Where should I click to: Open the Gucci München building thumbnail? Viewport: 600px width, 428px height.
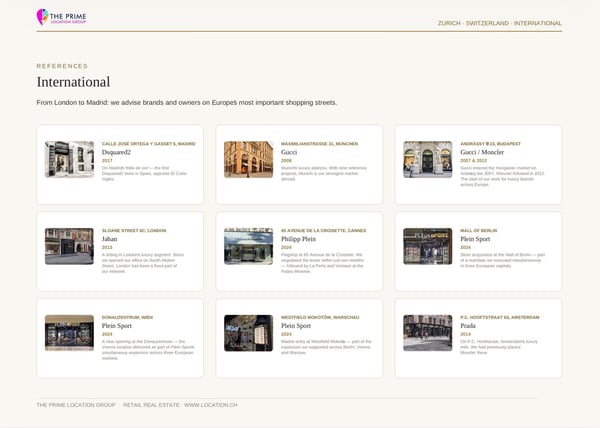tap(249, 159)
